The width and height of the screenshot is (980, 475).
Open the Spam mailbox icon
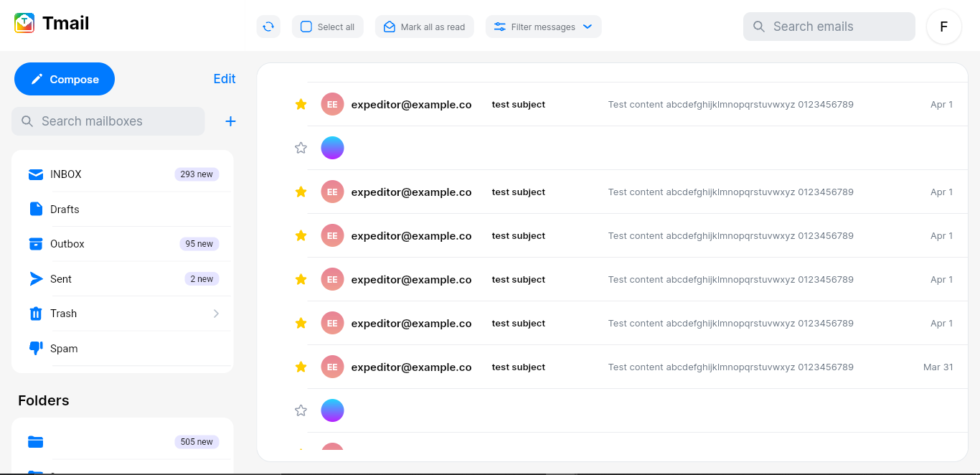36,348
